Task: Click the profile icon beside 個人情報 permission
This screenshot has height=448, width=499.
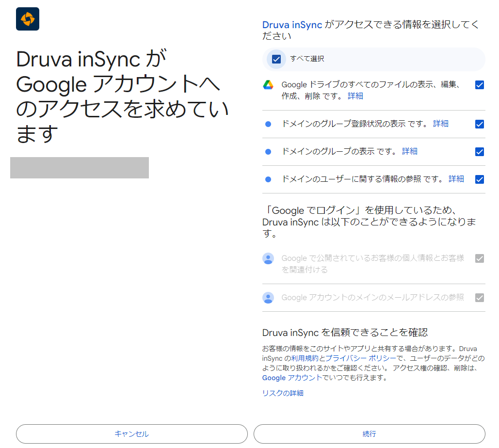Action: coord(268,258)
